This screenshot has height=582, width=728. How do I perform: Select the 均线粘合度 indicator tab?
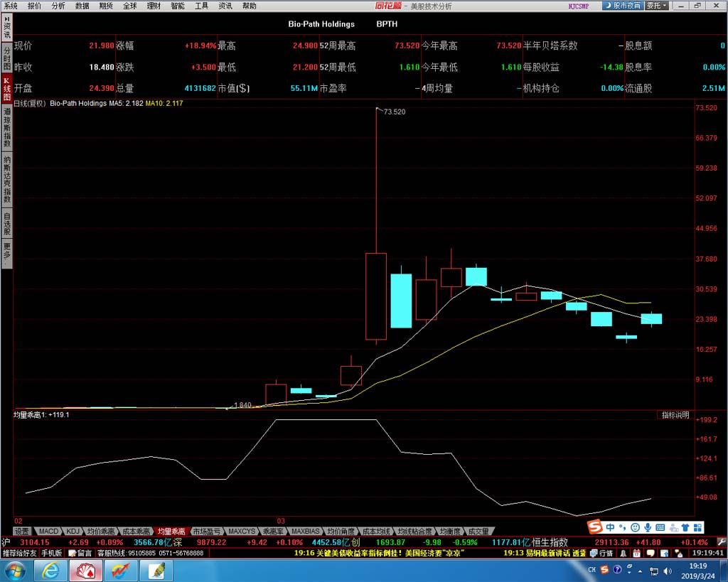point(414,531)
